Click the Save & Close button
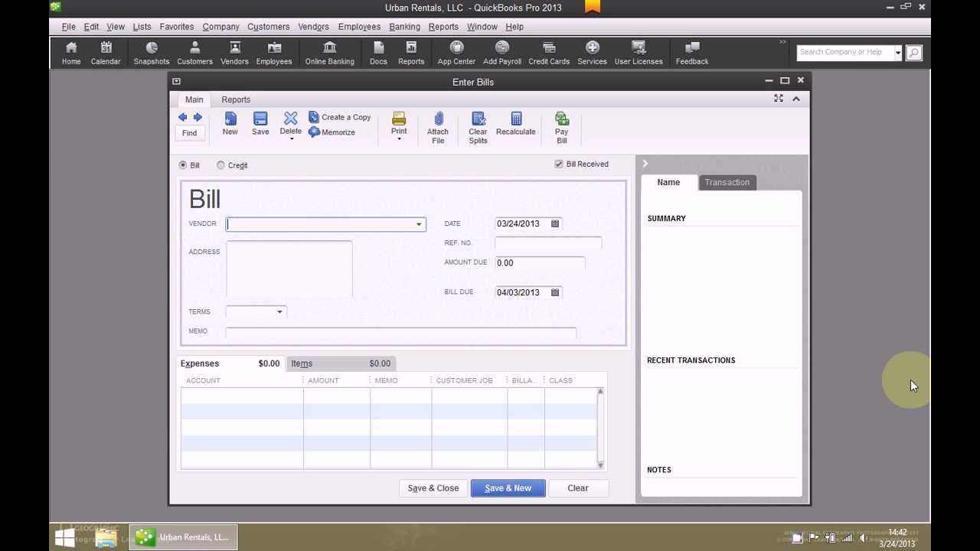Viewport: 980px width, 551px height. pyautogui.click(x=433, y=488)
